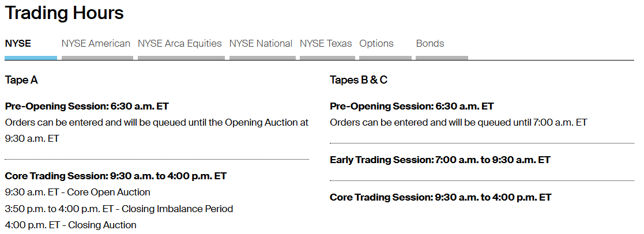Click the blue underline beneath NYSE tab
This screenshot has height=234, width=644.
pos(31,58)
